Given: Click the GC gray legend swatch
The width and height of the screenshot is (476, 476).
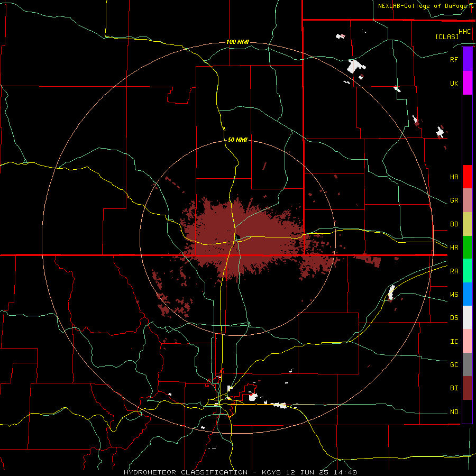Looking at the screenshot, I should pyautogui.click(x=467, y=364).
